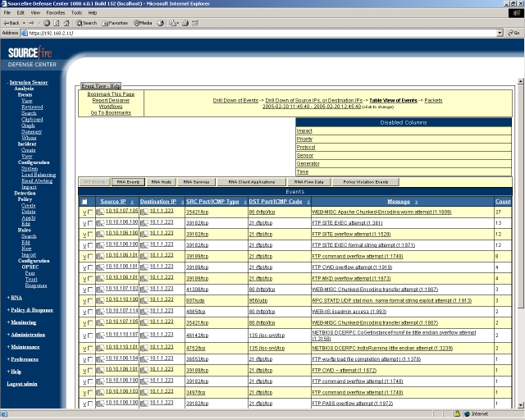This screenshot has width=525, height=420.
Task: Switch to the RNA Hosts tab
Action: (x=162, y=182)
